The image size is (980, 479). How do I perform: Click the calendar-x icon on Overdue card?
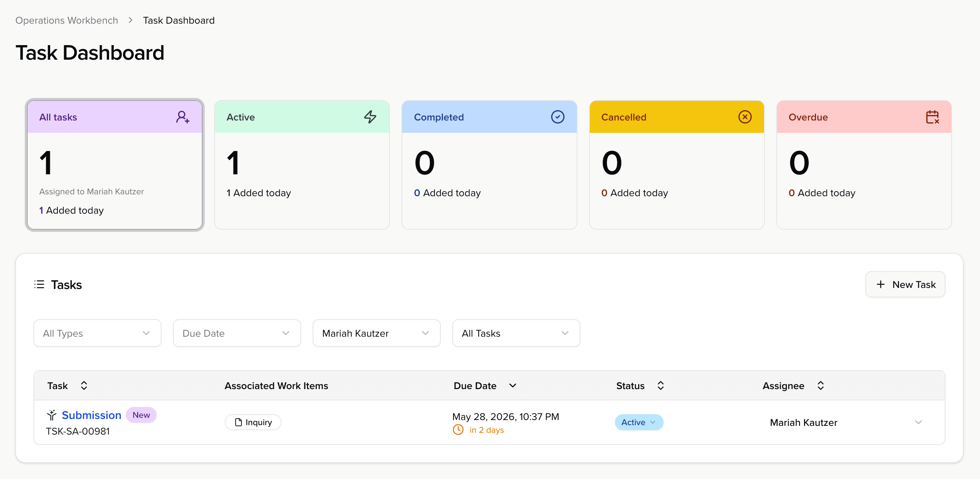[932, 117]
